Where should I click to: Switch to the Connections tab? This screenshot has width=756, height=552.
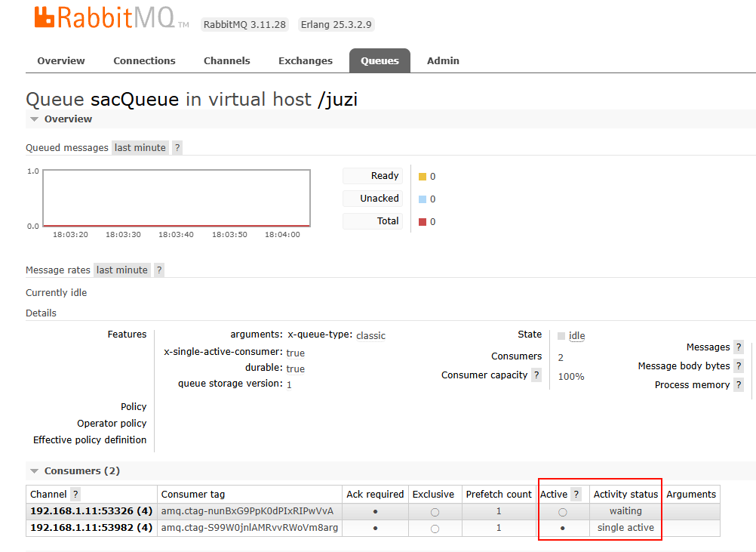coord(144,61)
